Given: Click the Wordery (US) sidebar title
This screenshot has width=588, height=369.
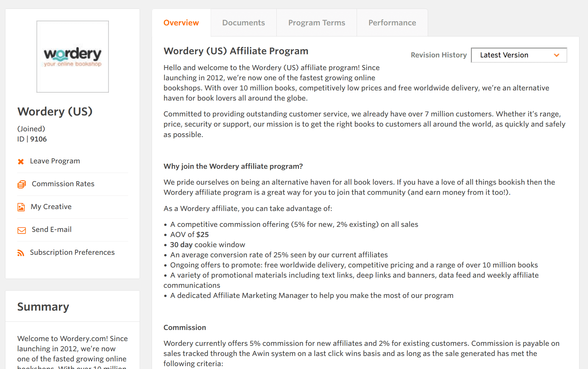Looking at the screenshot, I should point(55,112).
